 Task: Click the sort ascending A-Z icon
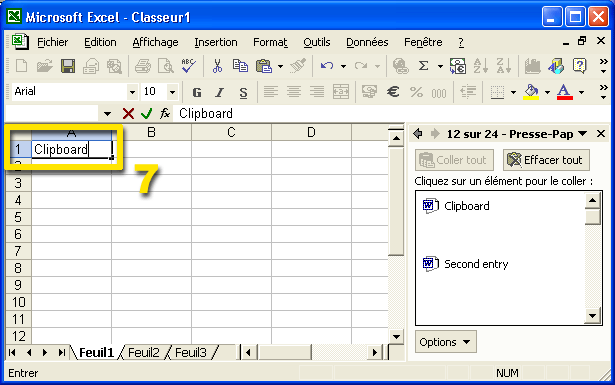480,66
